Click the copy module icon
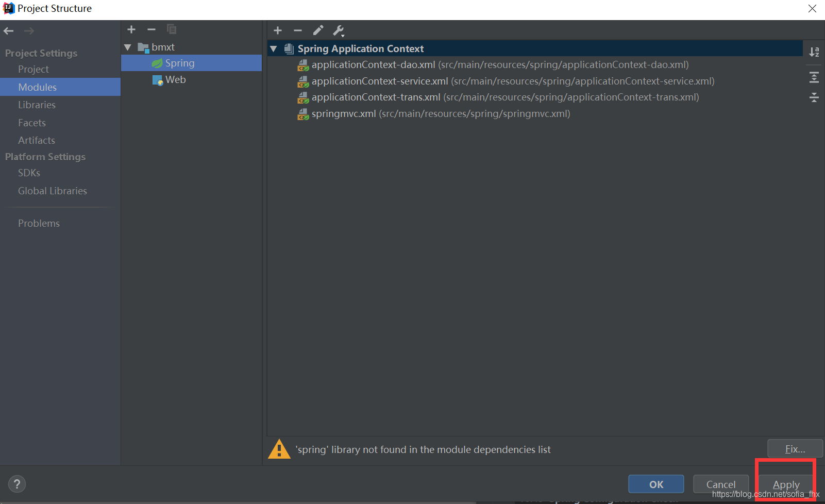 pos(172,29)
